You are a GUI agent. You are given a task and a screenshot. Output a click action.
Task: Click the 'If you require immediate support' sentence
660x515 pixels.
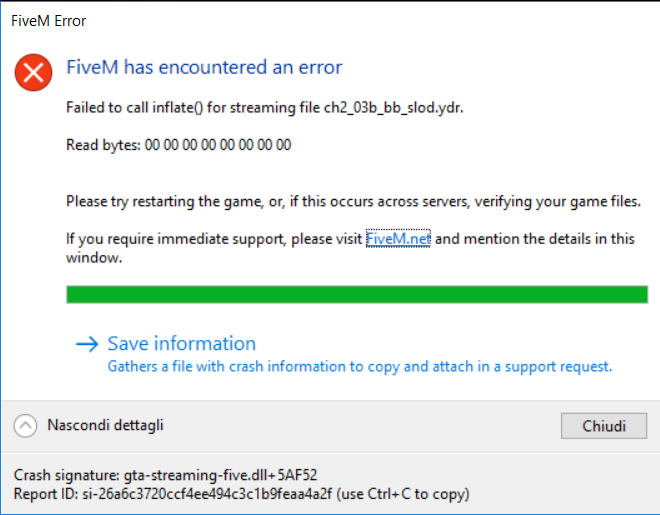[x=214, y=239]
